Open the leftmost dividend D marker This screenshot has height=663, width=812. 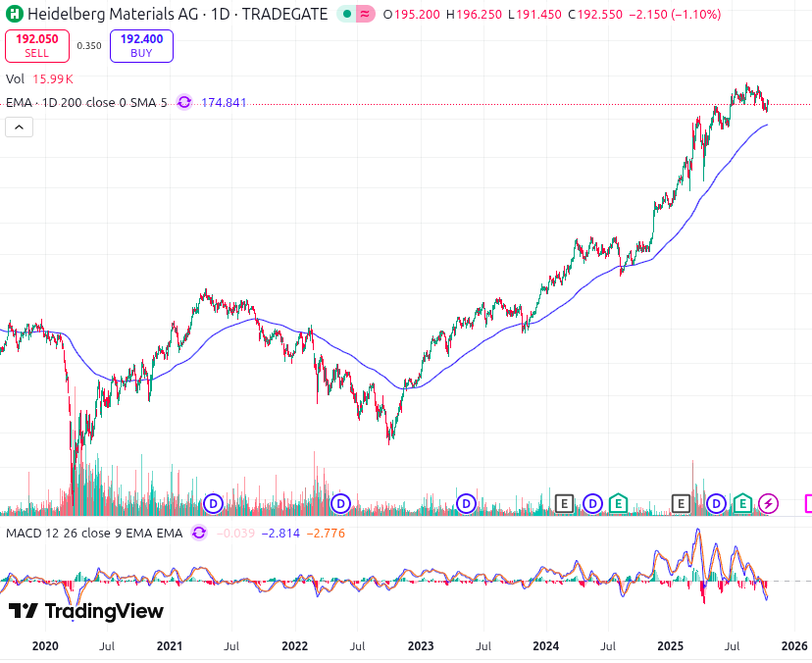213,503
